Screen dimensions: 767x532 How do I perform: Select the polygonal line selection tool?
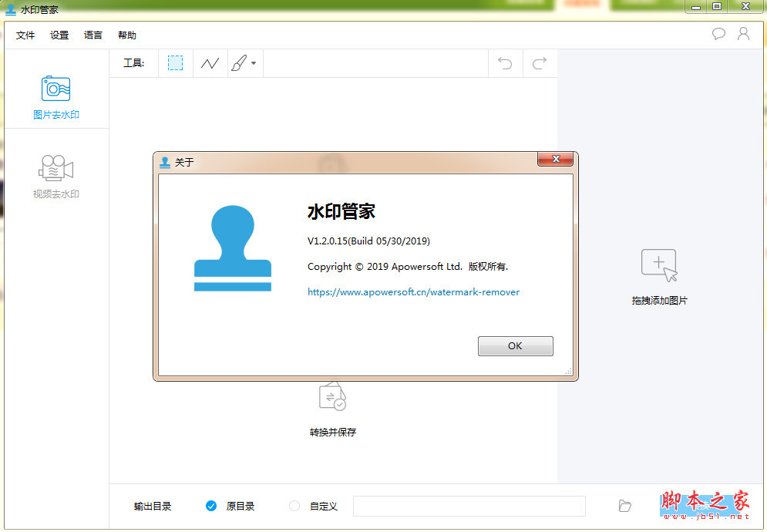pyautogui.click(x=210, y=63)
